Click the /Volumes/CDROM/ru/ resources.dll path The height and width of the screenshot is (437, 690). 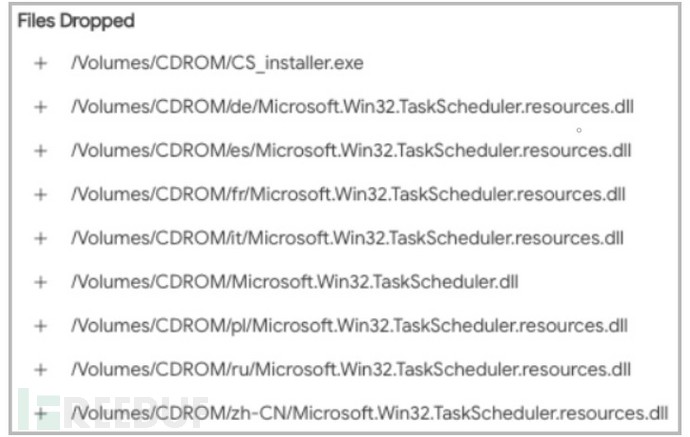pyautogui.click(x=350, y=370)
